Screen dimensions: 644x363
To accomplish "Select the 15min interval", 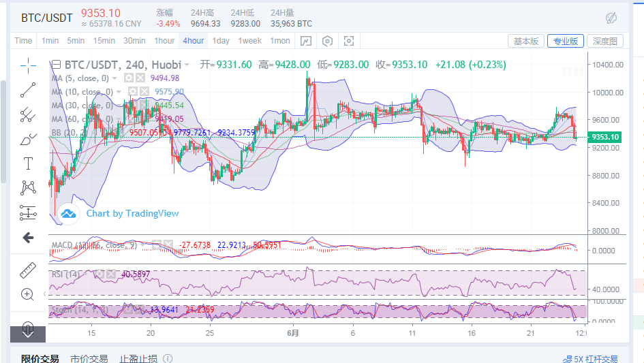I will coord(104,41).
